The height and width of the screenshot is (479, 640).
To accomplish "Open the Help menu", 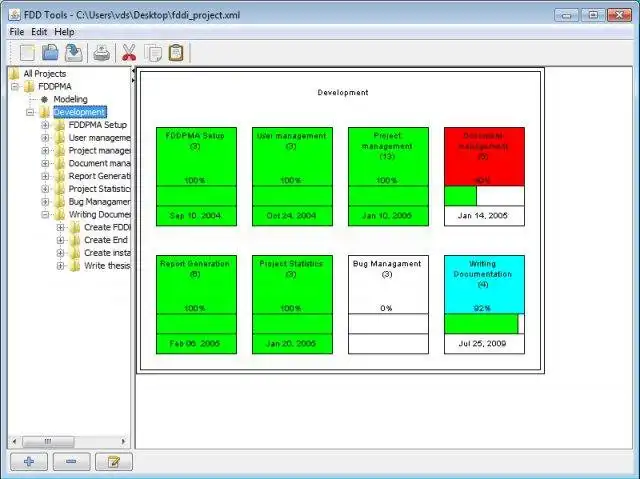I will (64, 32).
